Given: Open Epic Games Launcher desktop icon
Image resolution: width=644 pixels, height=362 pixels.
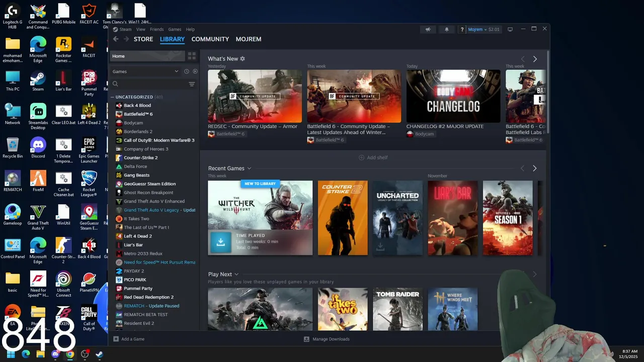Looking at the screenshot, I should point(89,150).
